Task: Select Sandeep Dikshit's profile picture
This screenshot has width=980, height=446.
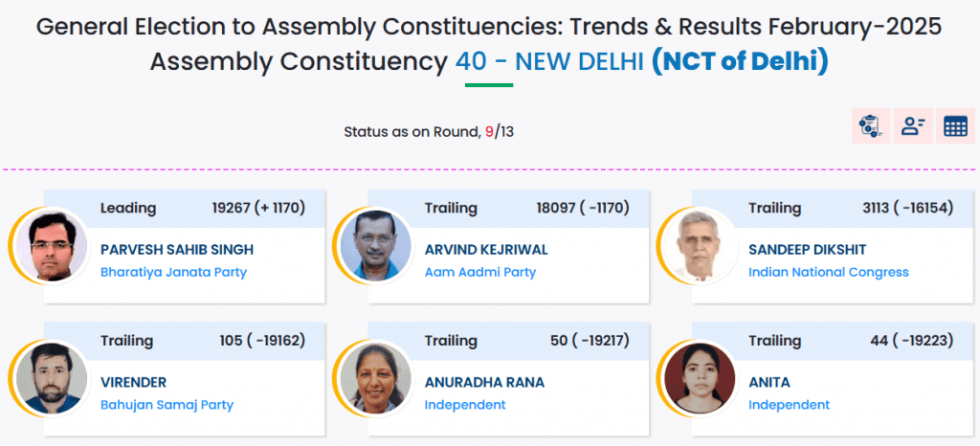Action: [x=700, y=246]
